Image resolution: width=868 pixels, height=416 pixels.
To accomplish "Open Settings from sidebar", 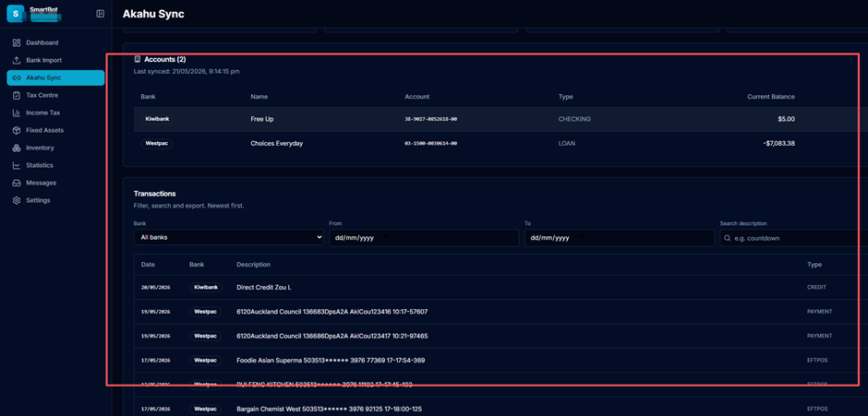I will pos(55,200).
